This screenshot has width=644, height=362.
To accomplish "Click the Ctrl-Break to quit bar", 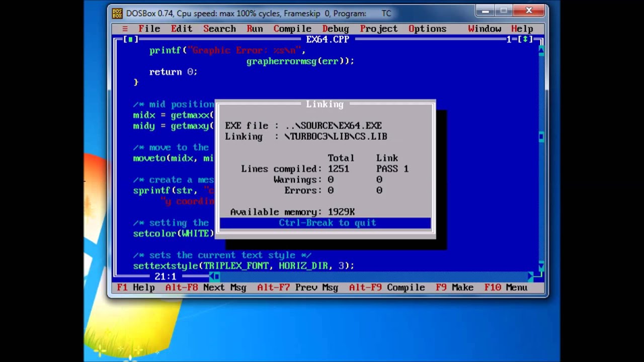I will tap(326, 223).
